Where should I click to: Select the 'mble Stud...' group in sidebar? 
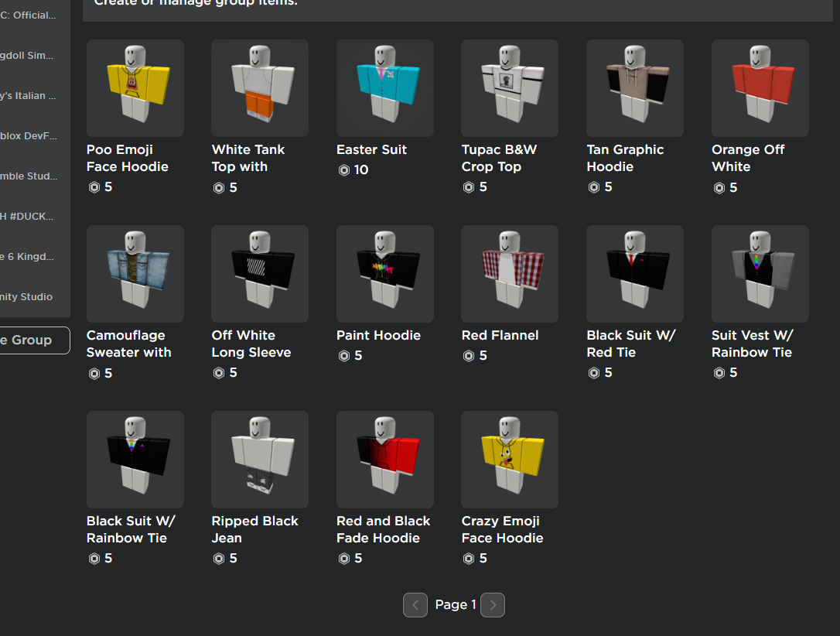click(29, 176)
